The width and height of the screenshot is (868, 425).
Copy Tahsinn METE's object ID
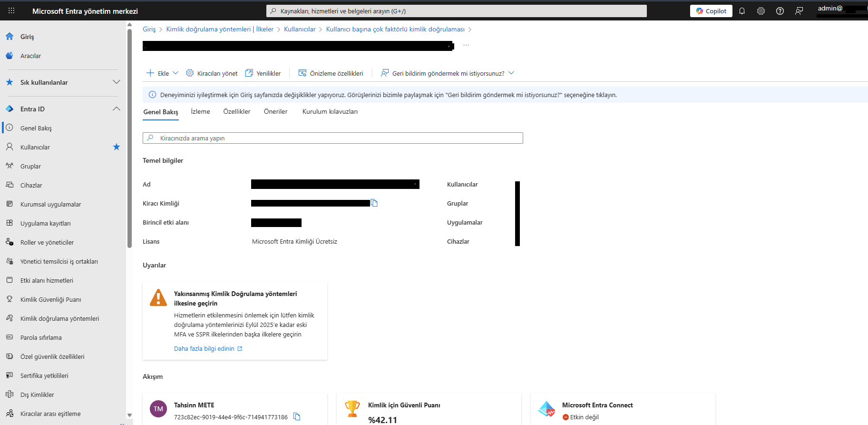[x=297, y=416]
